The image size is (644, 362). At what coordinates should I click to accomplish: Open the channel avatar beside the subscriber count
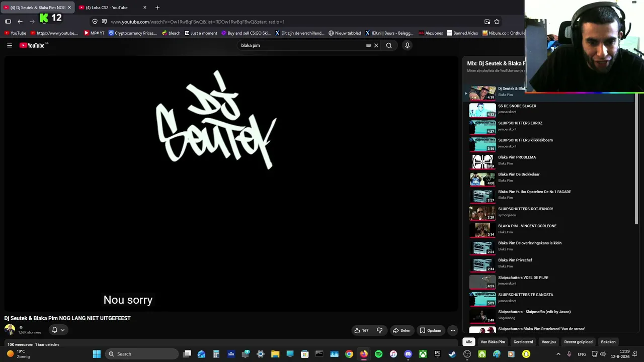coord(10,330)
